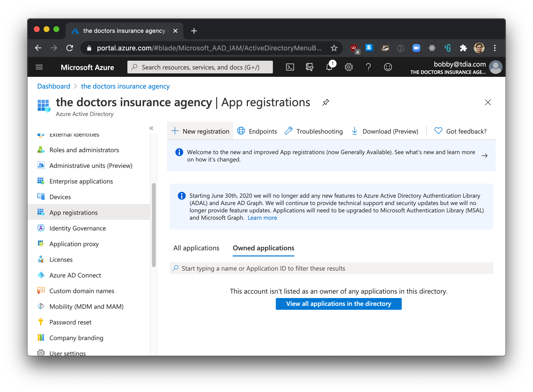Go back in the browser
The width and height of the screenshot is (533, 392).
[x=38, y=48]
